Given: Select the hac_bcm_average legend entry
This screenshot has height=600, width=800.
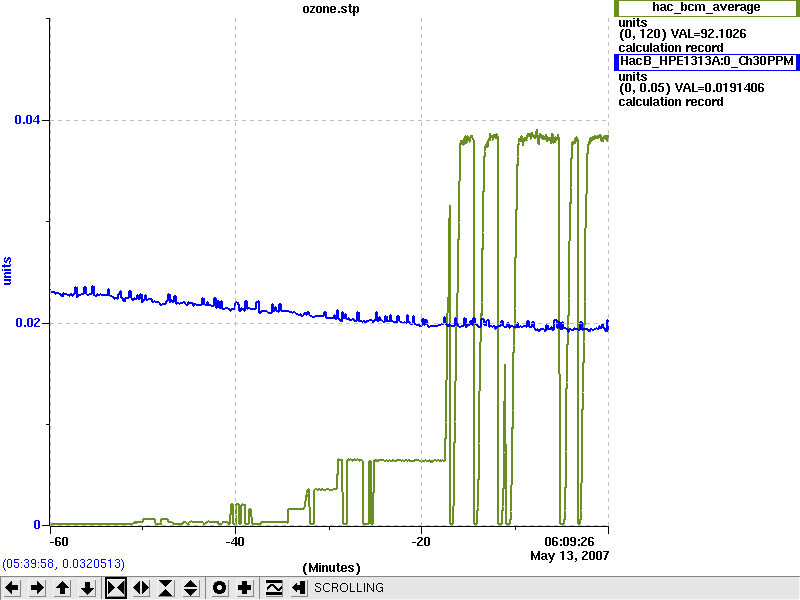Looking at the screenshot, I should click(x=706, y=7).
